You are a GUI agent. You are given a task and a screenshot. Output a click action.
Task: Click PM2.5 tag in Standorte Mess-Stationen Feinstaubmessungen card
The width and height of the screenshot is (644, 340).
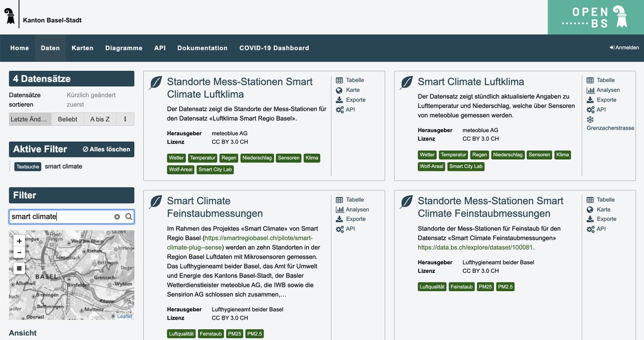coord(506,287)
